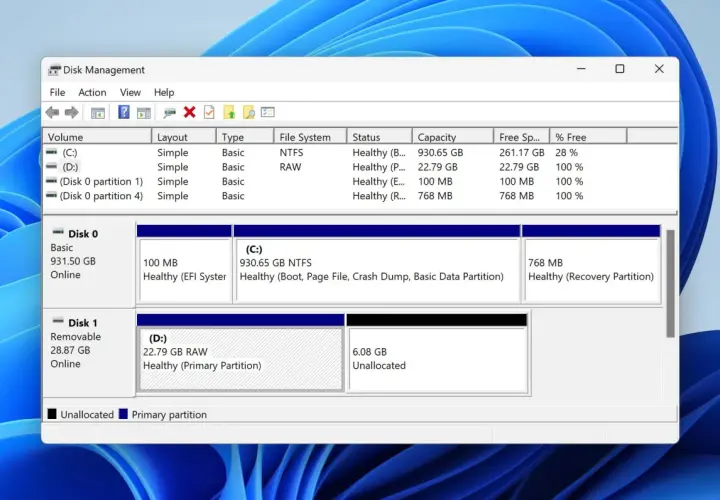The width and height of the screenshot is (720, 500).
Task: Minimize the Disk Management window
Action: (581, 69)
